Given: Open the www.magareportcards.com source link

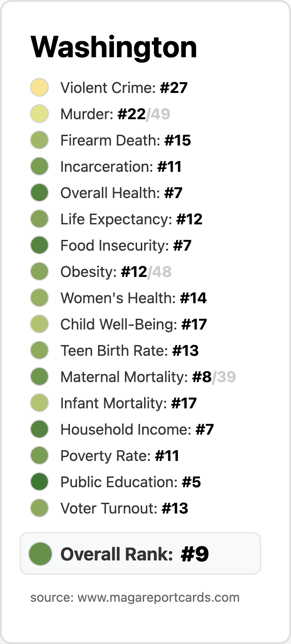Looking at the screenshot, I should click(x=159, y=598).
